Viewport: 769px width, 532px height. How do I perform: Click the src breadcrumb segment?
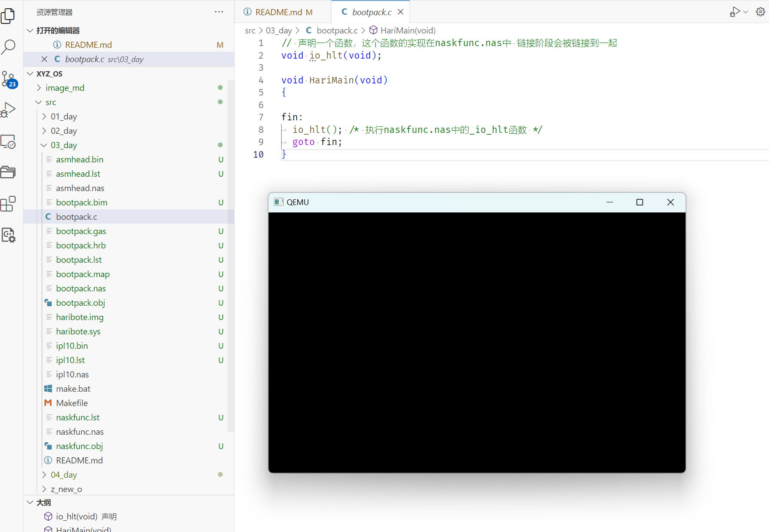click(x=250, y=30)
